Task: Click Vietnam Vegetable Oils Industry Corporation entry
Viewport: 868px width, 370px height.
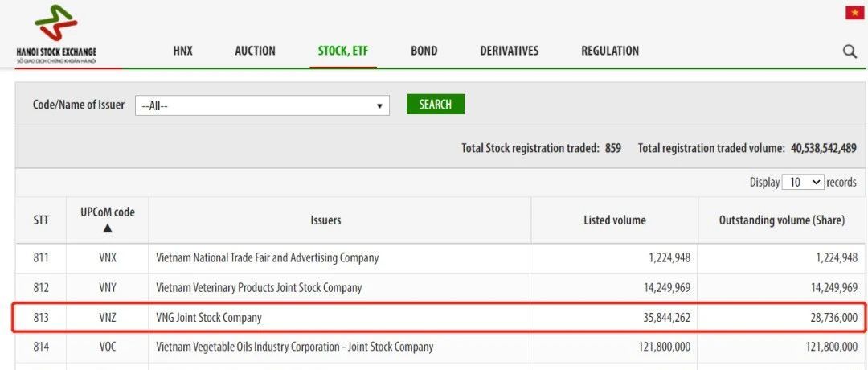Action: [294, 347]
